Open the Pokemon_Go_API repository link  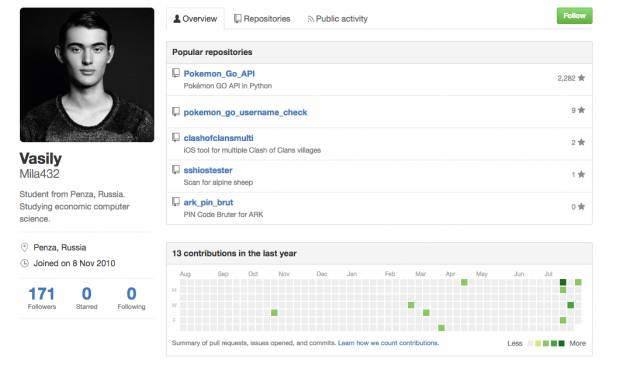coord(219,74)
